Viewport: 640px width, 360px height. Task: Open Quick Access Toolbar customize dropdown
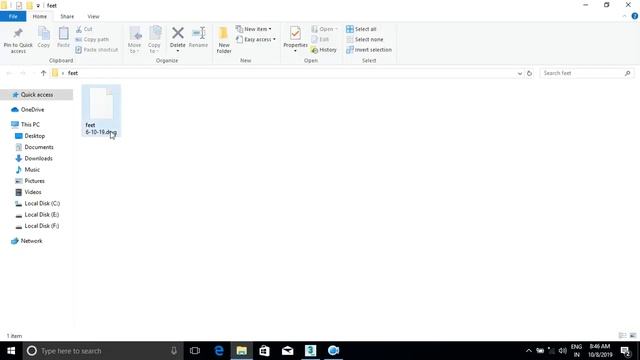point(38,6)
